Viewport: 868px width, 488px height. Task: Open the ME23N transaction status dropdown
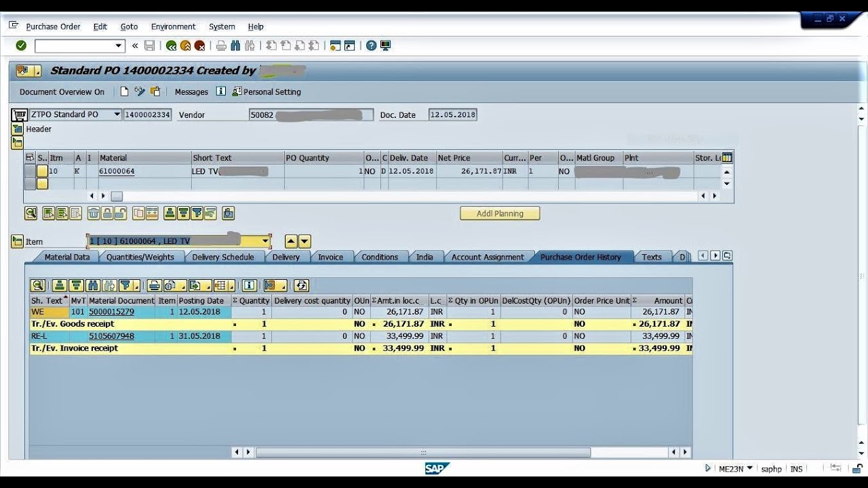click(x=749, y=468)
